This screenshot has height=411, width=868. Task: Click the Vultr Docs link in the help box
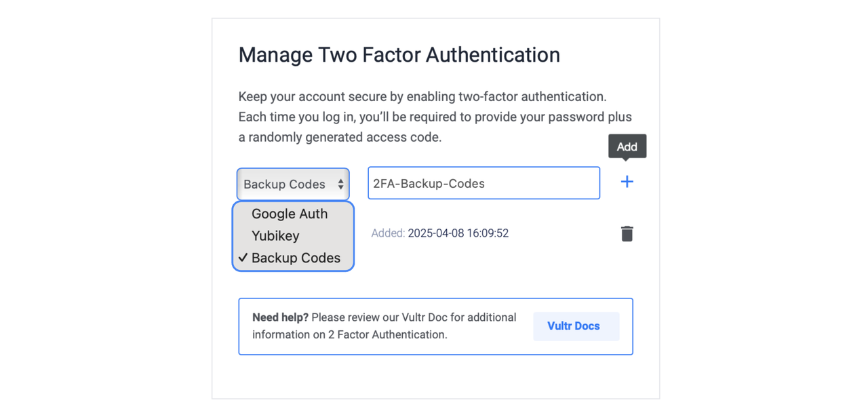[x=575, y=326]
